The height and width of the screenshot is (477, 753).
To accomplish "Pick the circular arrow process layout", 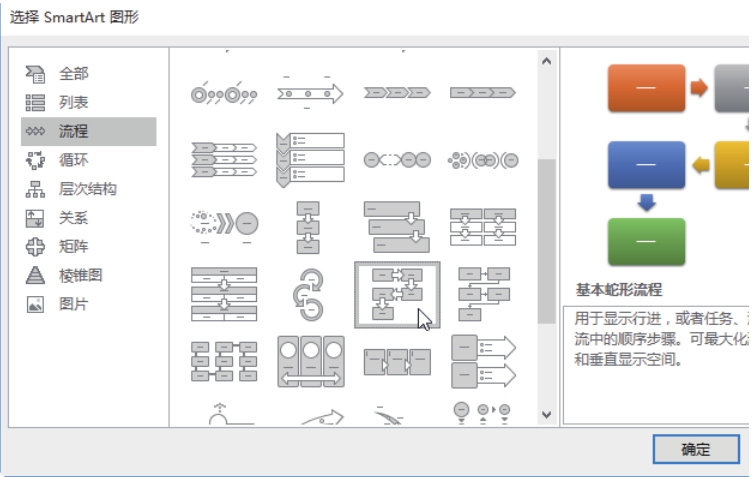I will (x=308, y=294).
